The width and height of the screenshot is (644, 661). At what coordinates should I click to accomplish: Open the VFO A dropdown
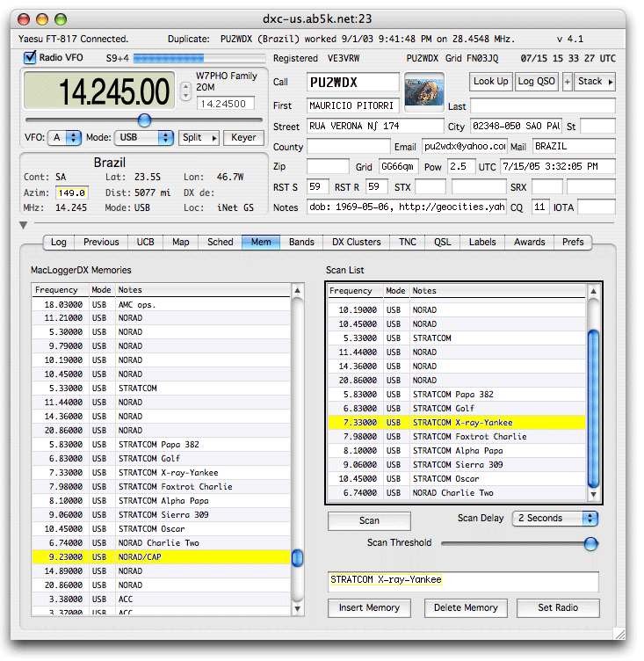coord(66,138)
